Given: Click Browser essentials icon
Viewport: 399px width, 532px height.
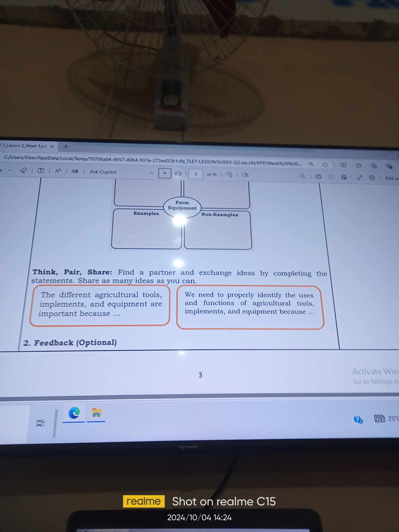Looking at the screenshot, I should [x=389, y=166].
